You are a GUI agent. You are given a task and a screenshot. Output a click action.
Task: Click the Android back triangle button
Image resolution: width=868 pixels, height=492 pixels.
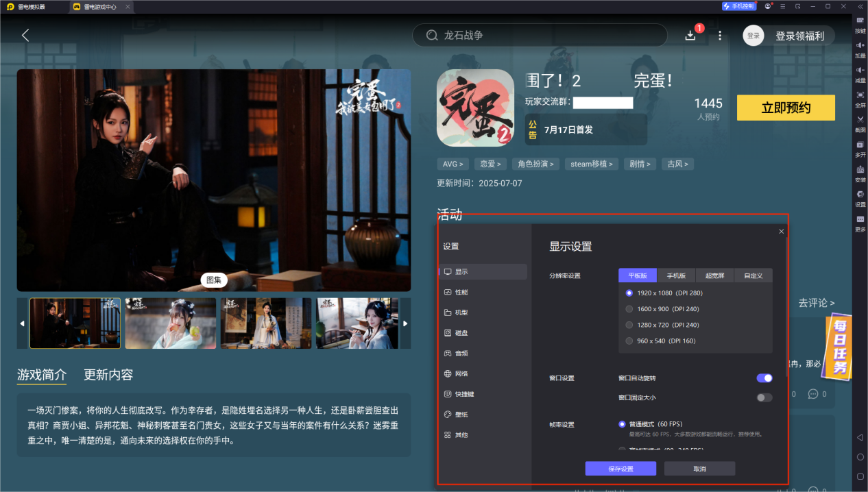[860, 437]
